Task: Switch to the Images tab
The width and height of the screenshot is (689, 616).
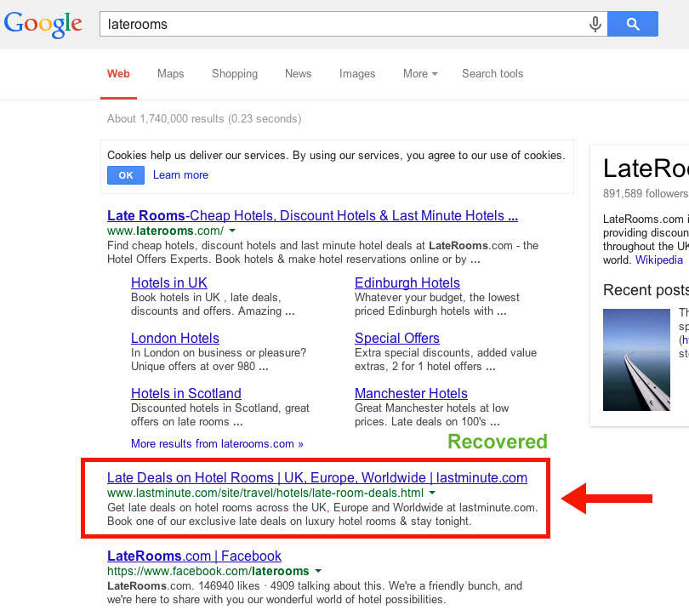Action: click(x=357, y=74)
